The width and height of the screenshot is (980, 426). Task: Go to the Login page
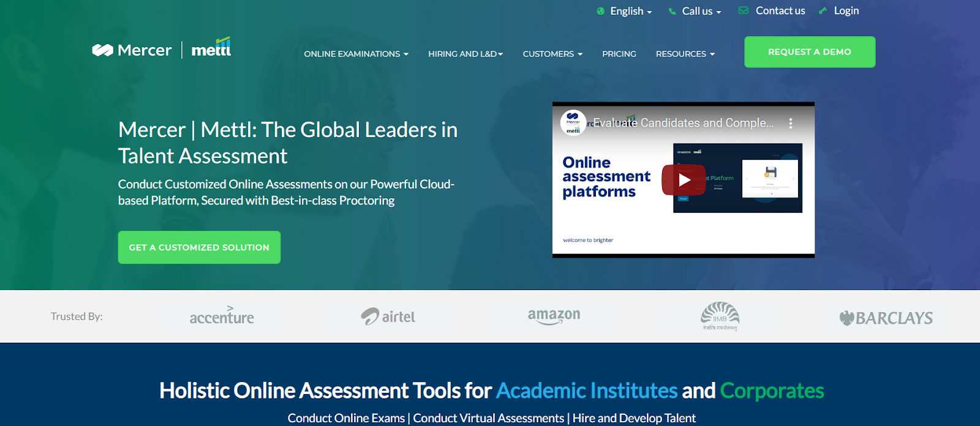coord(846,10)
